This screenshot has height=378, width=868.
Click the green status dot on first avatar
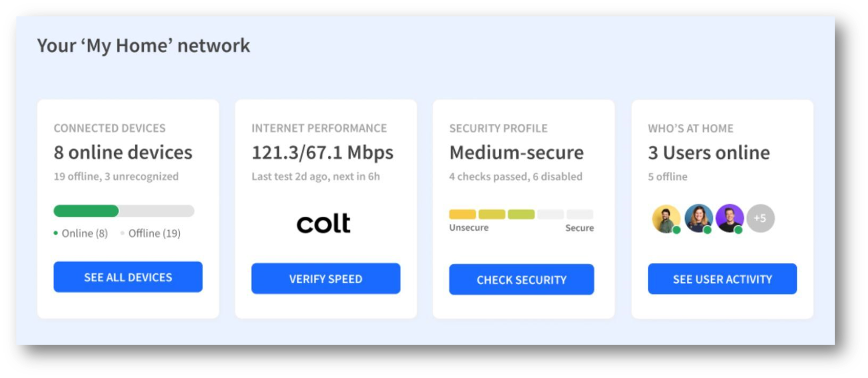677,230
